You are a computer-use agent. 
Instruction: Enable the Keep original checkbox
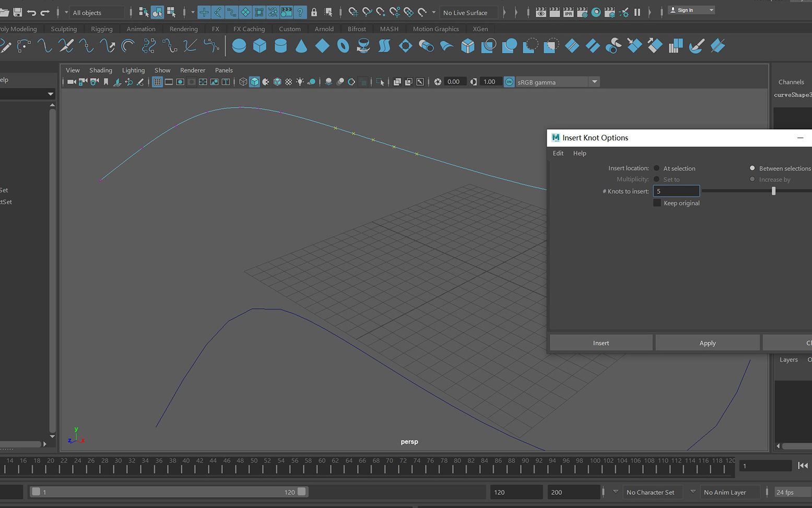pos(657,203)
